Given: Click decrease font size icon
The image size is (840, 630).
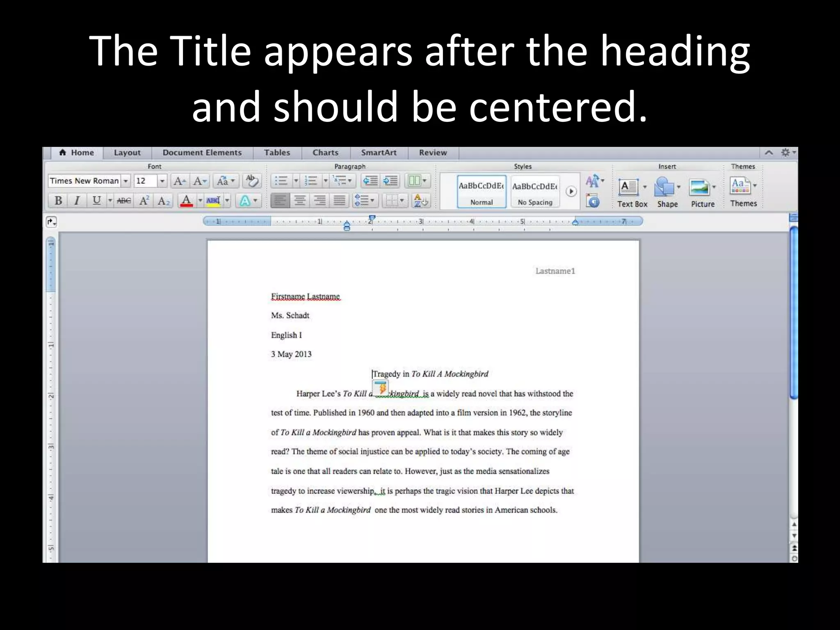Looking at the screenshot, I should click(x=200, y=181).
